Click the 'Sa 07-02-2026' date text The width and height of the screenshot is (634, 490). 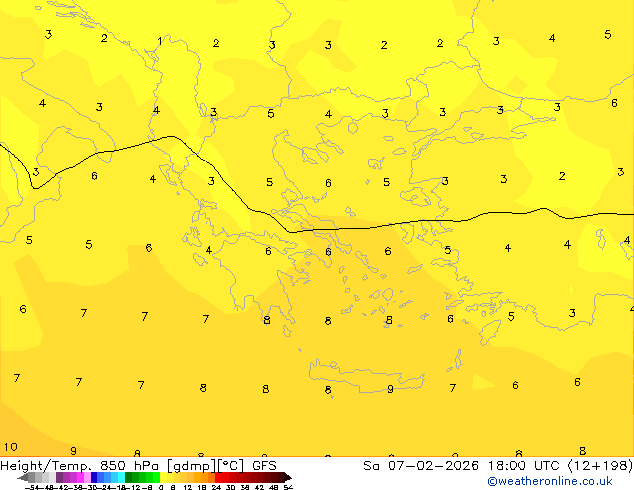[421, 466]
